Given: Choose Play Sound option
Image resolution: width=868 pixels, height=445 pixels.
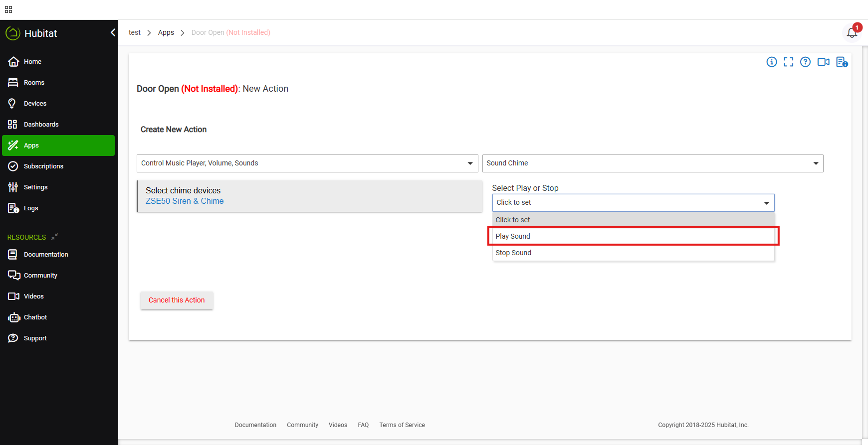Looking at the screenshot, I should click(x=633, y=236).
